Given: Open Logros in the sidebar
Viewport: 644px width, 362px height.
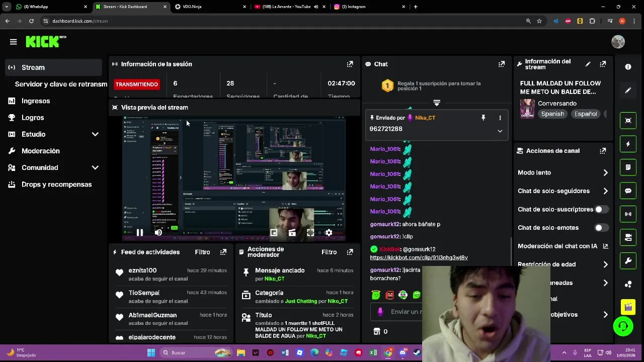Looking at the screenshot, I should 53,118.
